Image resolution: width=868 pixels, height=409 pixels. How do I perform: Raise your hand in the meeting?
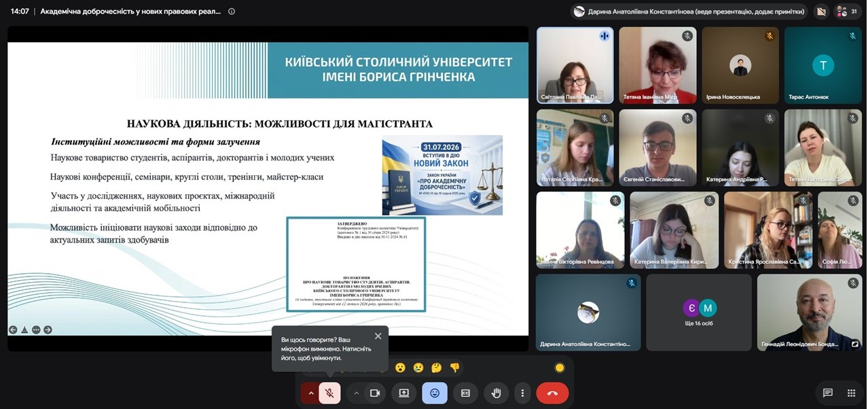pos(496,393)
